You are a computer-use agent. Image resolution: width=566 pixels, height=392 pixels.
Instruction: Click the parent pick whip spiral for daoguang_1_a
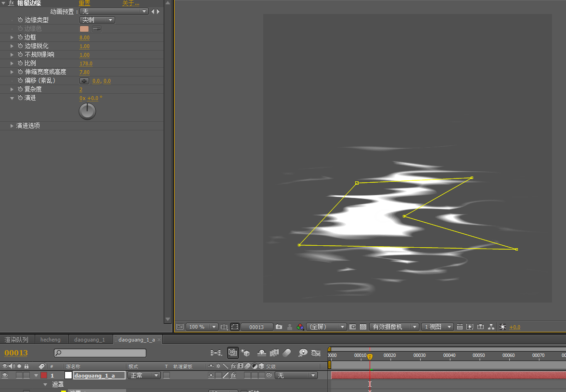coord(269,375)
